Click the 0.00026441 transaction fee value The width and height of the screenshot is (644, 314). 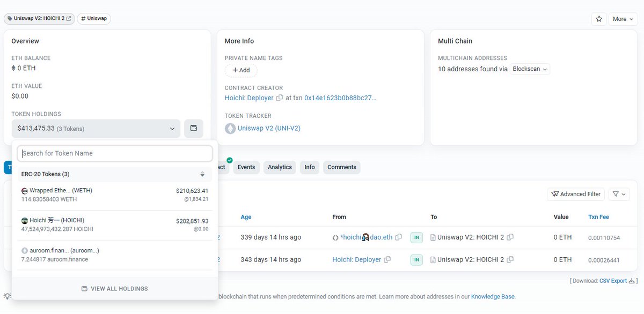point(604,260)
